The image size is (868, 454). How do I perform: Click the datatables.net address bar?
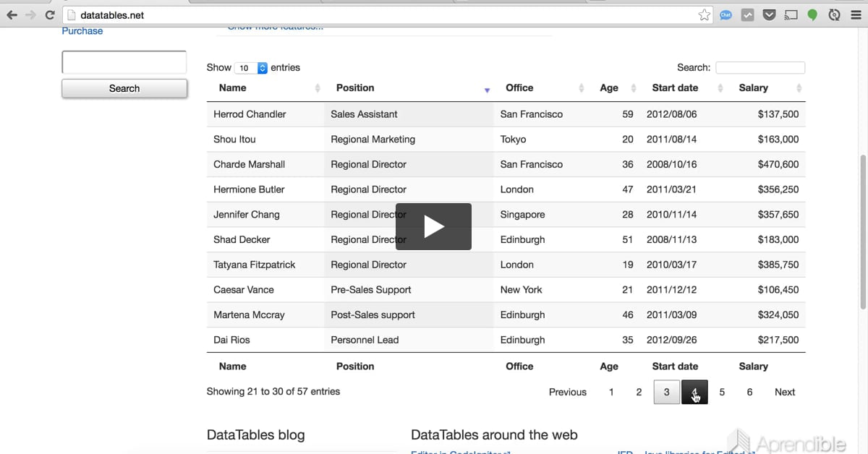(x=388, y=14)
